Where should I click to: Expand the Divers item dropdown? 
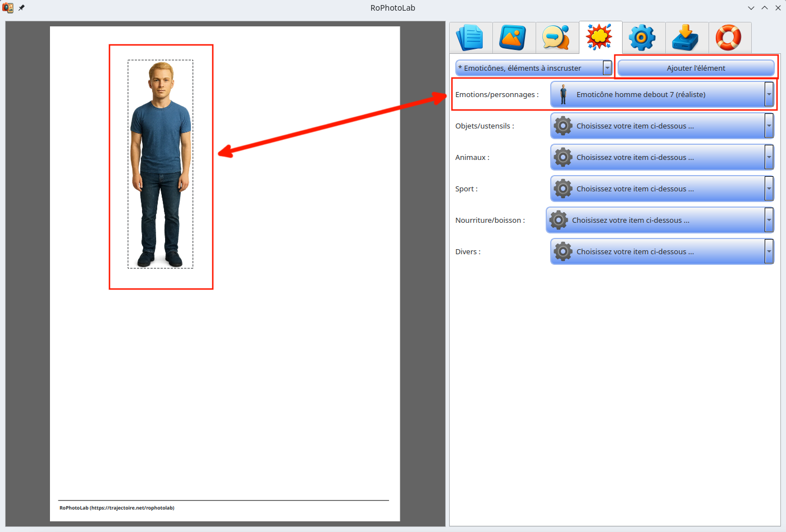click(661, 251)
